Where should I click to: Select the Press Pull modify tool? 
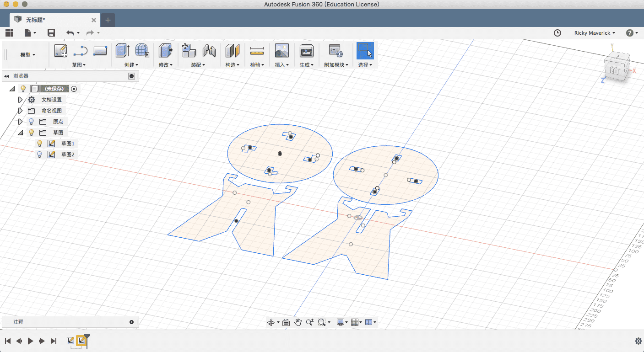click(165, 51)
